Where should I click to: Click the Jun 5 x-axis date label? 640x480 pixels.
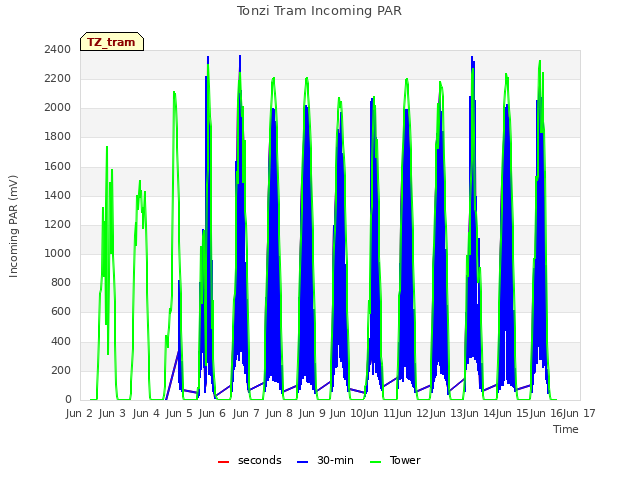(179, 413)
